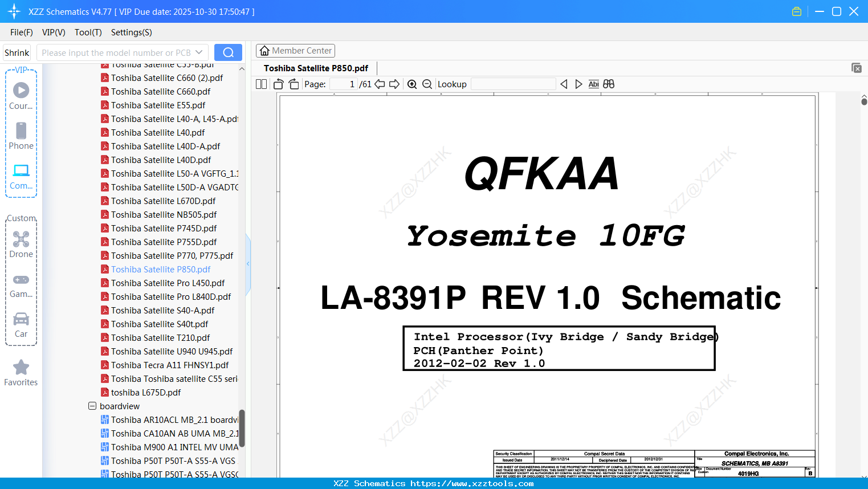Open the Favorites panel
This screenshot has width=868, height=489.
pos(21,373)
